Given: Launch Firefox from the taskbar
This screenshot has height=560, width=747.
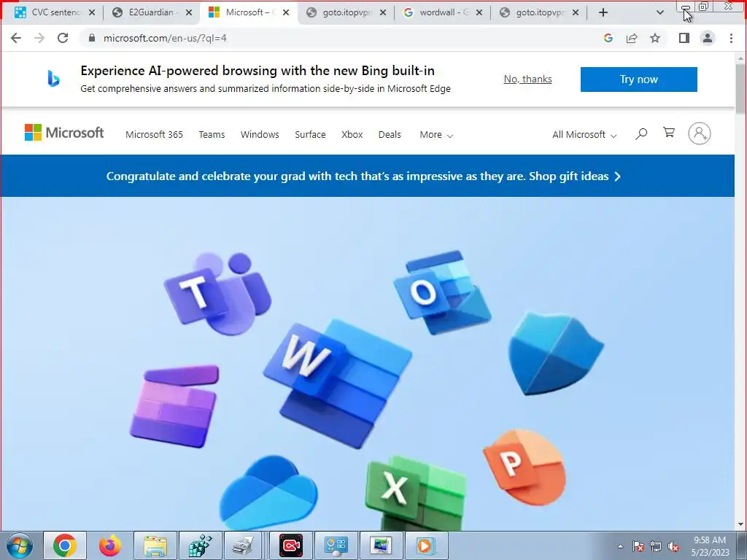Looking at the screenshot, I should pos(109,545).
